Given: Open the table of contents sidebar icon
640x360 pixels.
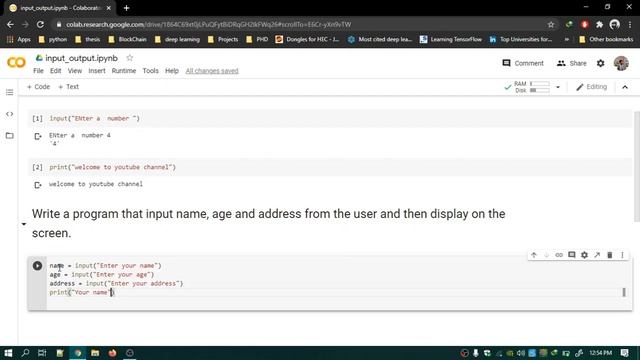Looking at the screenshot, I should point(9,92).
